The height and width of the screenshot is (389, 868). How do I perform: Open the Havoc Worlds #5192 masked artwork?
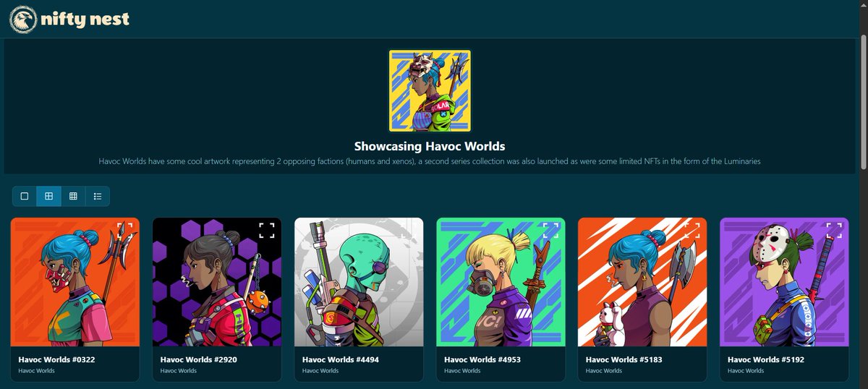pyautogui.click(x=784, y=282)
